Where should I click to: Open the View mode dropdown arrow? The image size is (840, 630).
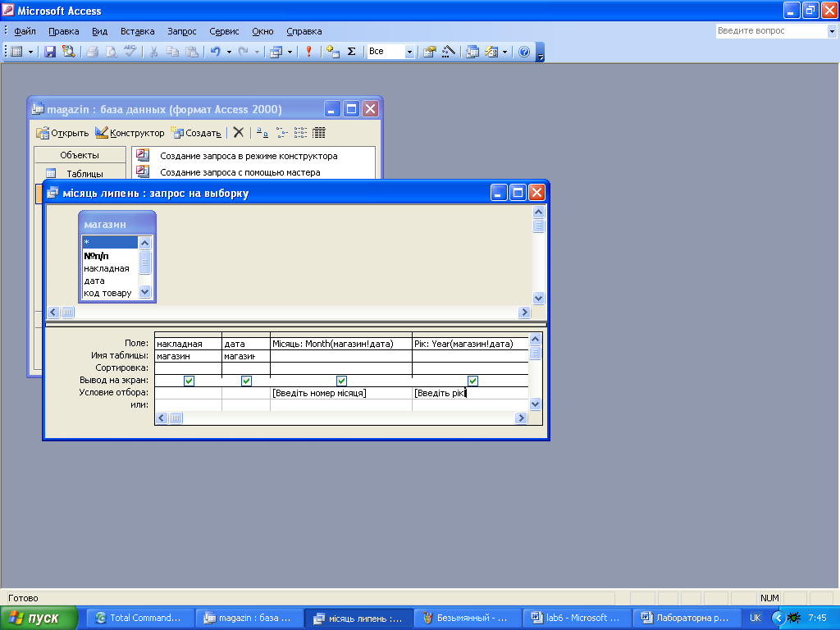[30, 52]
